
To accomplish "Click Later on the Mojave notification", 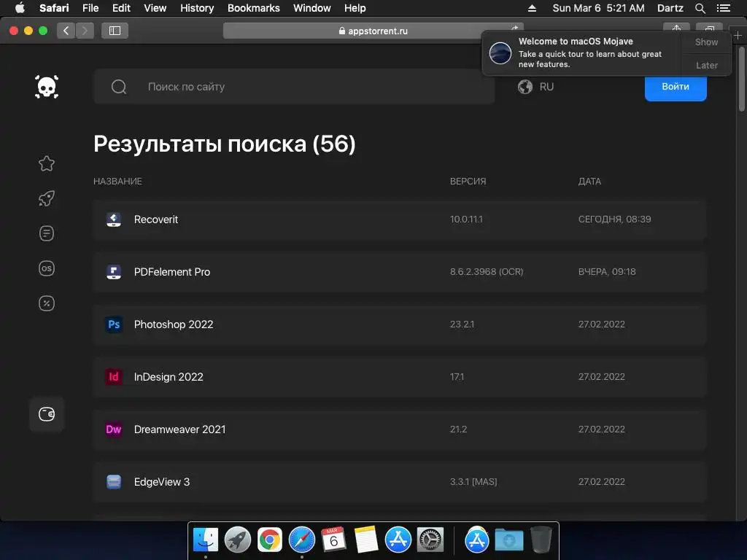I will pyautogui.click(x=706, y=65).
